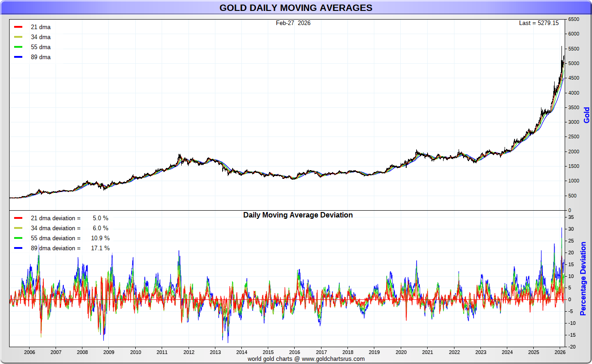Image resolution: width=592 pixels, height=364 pixels.
Task: Click the GOLD DAILY MOVING AVERAGES title
Action: 296,8
